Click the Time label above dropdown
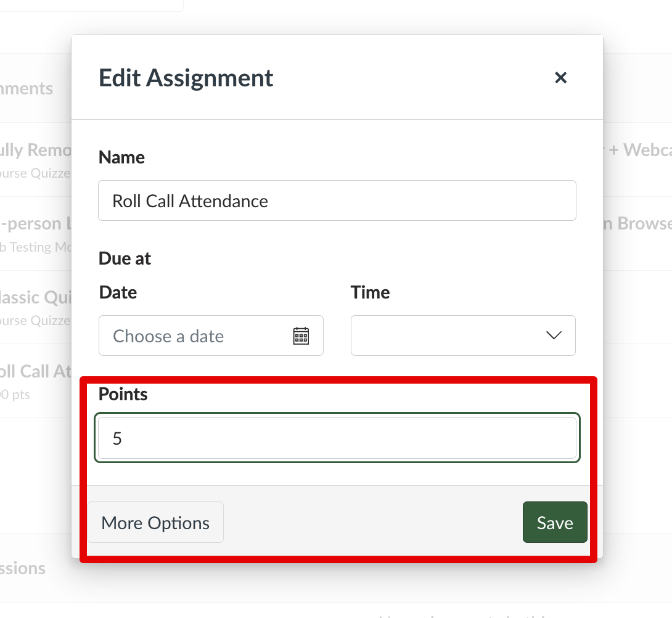 370,292
